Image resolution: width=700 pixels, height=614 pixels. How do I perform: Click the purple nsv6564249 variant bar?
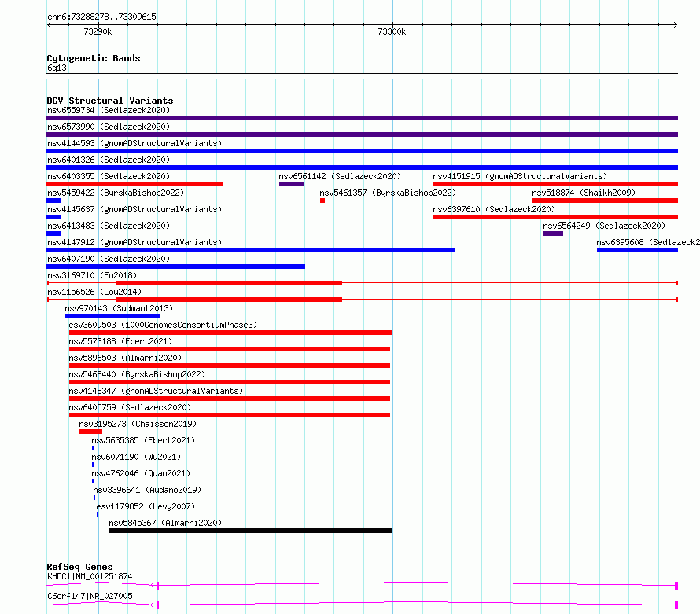[553, 233]
